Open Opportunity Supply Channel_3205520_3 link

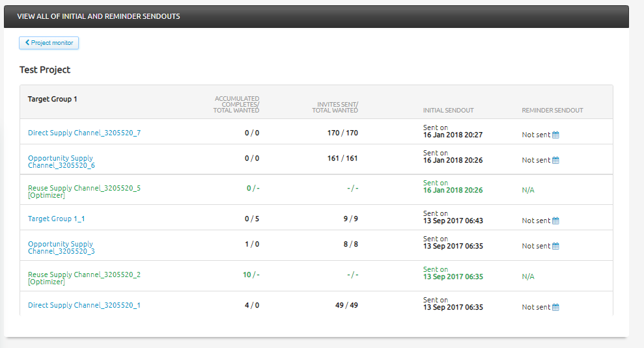(61, 248)
